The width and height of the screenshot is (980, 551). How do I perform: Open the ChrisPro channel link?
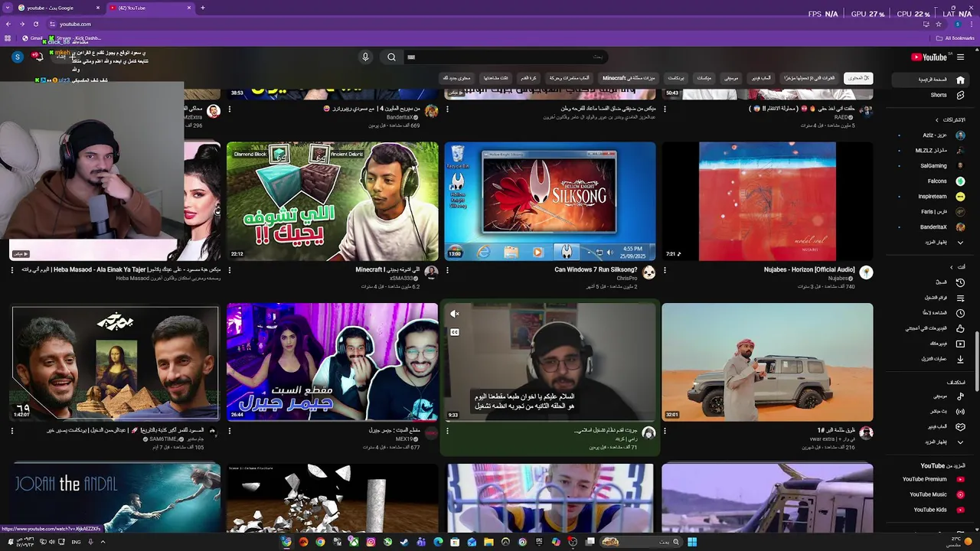(626, 279)
